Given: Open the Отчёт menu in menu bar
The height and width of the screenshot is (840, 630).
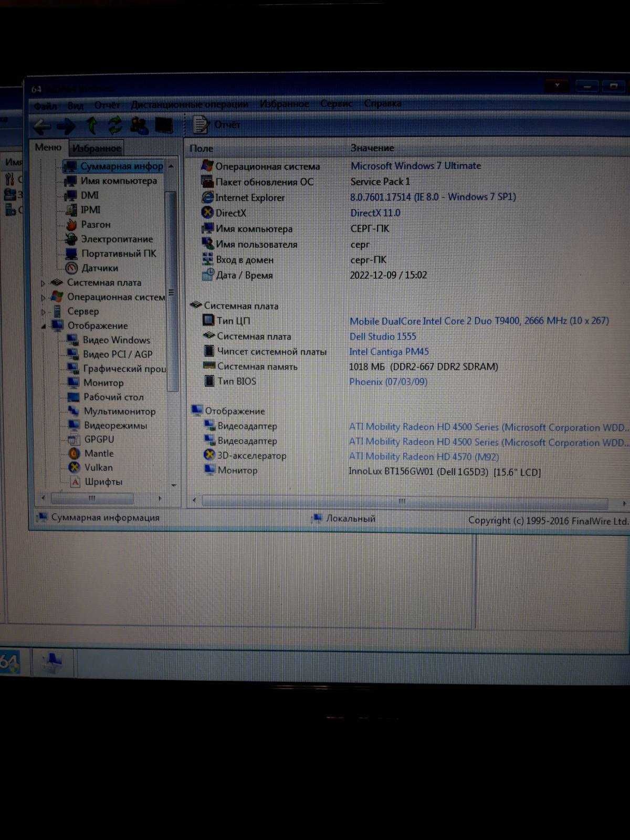Looking at the screenshot, I should point(107,105).
